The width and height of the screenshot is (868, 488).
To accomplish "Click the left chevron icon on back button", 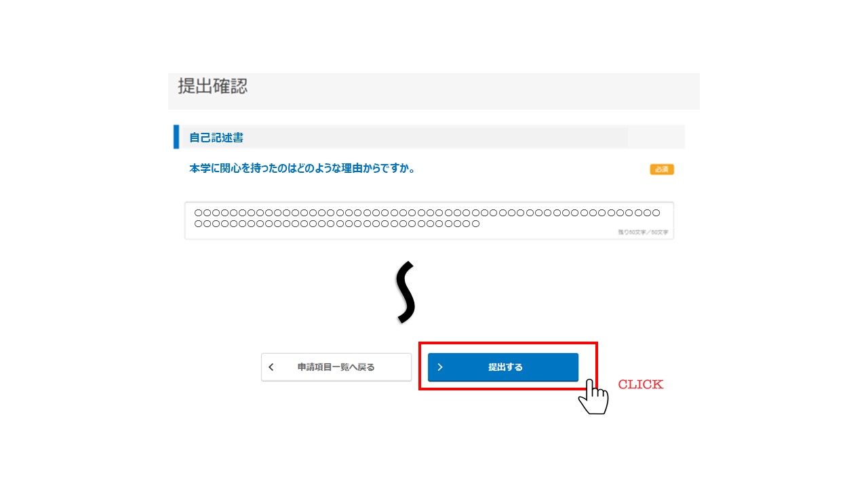I will coord(271,367).
